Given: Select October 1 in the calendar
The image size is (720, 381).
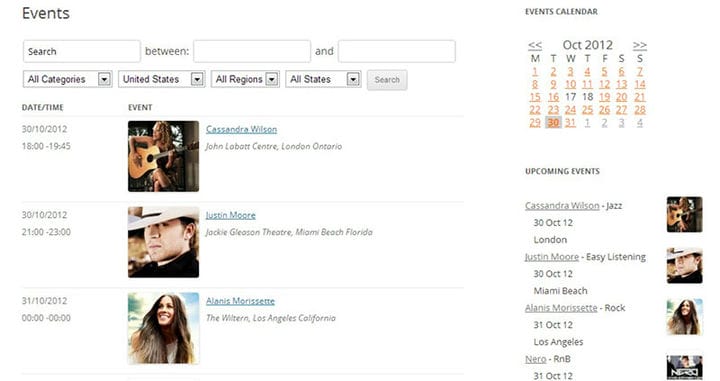Looking at the screenshot, I should pyautogui.click(x=535, y=72).
